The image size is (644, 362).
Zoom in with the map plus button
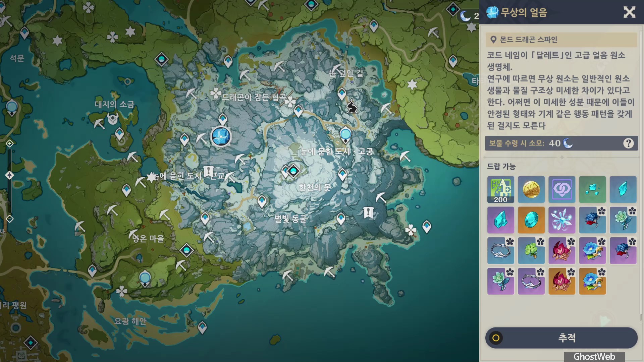tap(9, 144)
